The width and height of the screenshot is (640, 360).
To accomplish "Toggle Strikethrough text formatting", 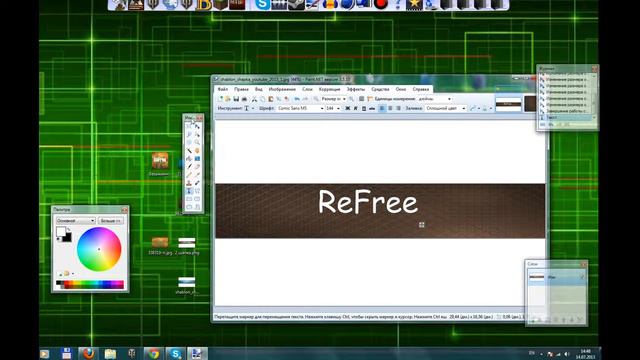I will [372, 108].
